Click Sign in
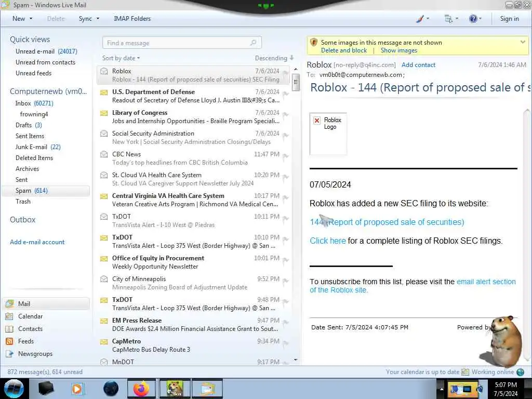This screenshot has width=532, height=399. tap(509, 19)
